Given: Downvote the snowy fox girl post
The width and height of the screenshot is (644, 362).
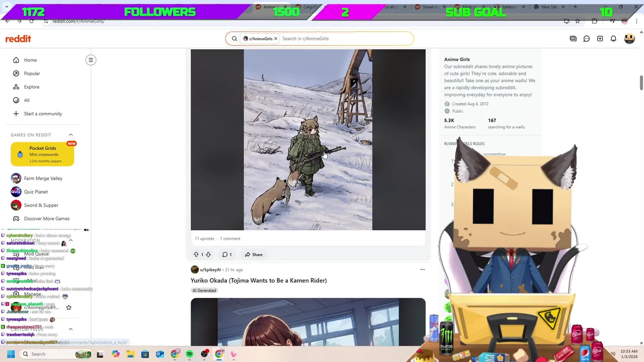Looking at the screenshot, I should pyautogui.click(x=208, y=254).
